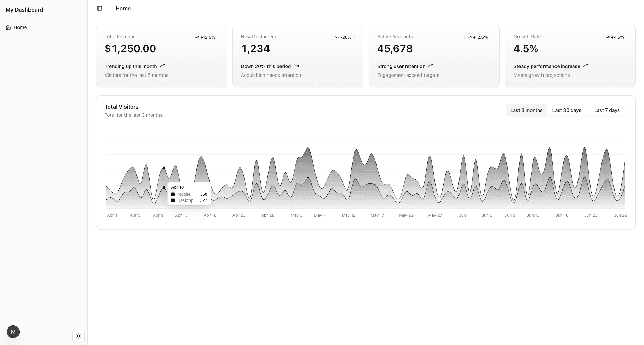Click trending arrow beside Strong user retention
The image size is (644, 345).
point(431,66)
